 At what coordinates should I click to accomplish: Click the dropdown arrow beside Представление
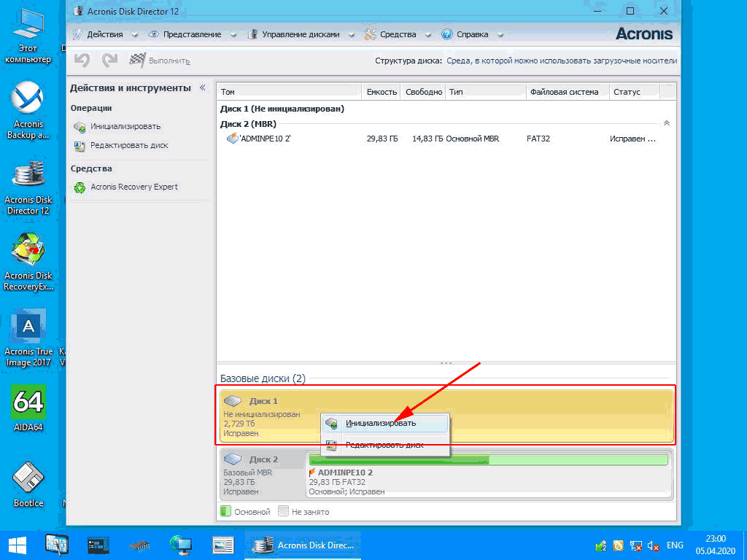tap(233, 35)
